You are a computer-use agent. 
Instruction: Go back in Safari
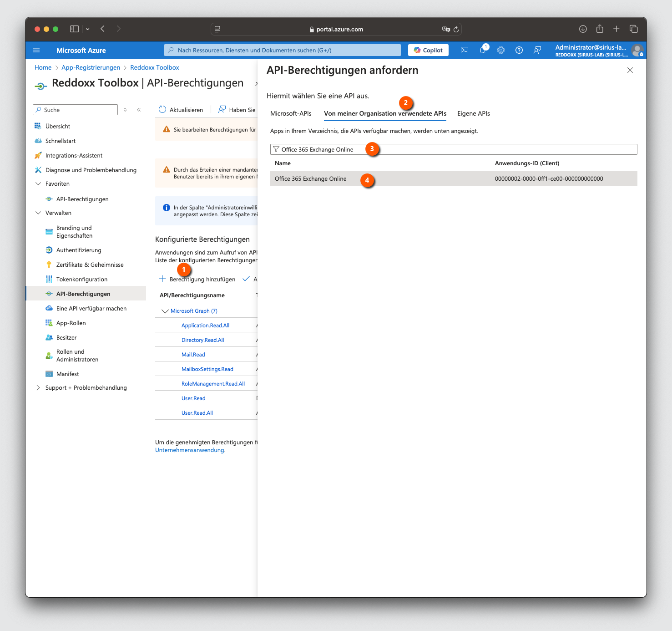coord(103,29)
